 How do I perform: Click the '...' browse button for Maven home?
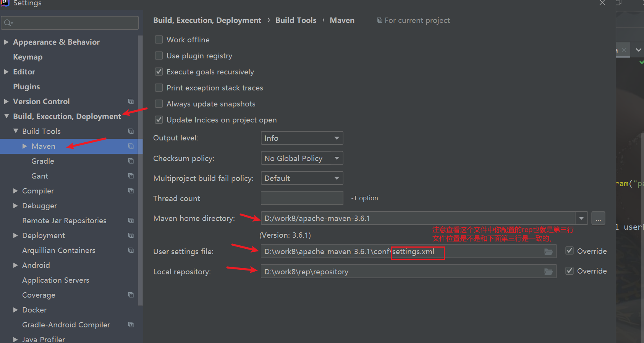point(598,218)
